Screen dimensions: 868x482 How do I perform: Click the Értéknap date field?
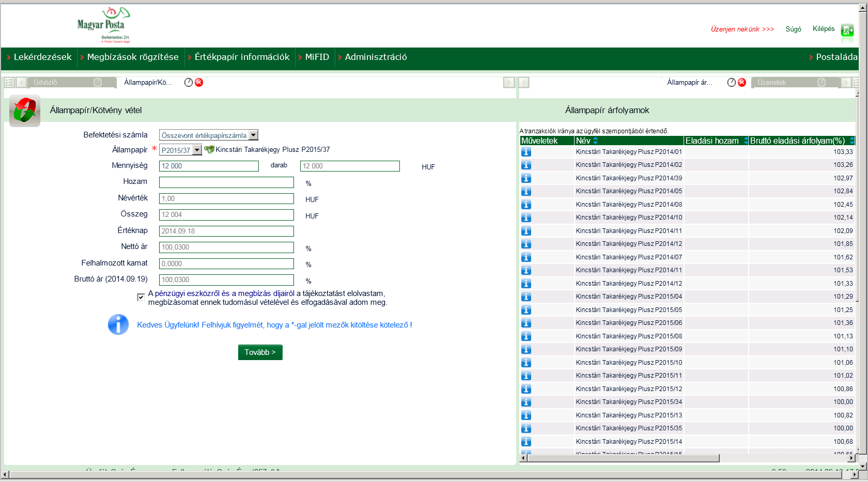click(x=226, y=231)
